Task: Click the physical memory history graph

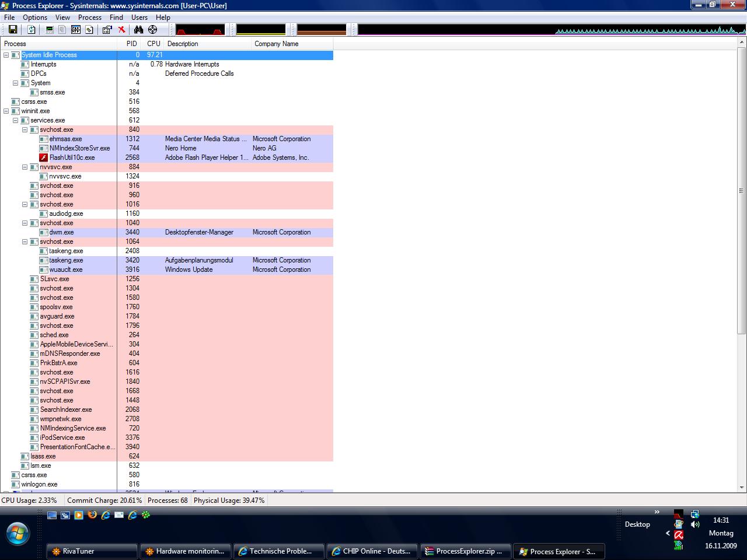Action: tap(322, 30)
